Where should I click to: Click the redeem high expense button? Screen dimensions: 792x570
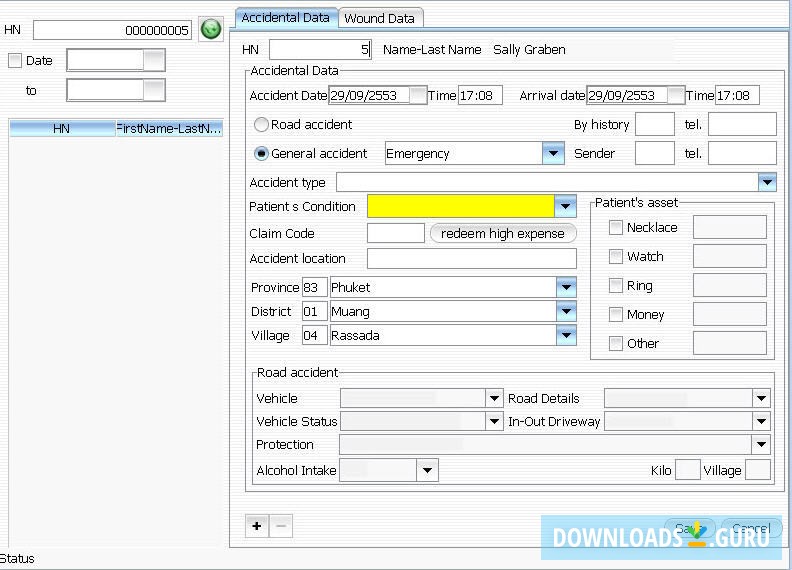tap(503, 233)
